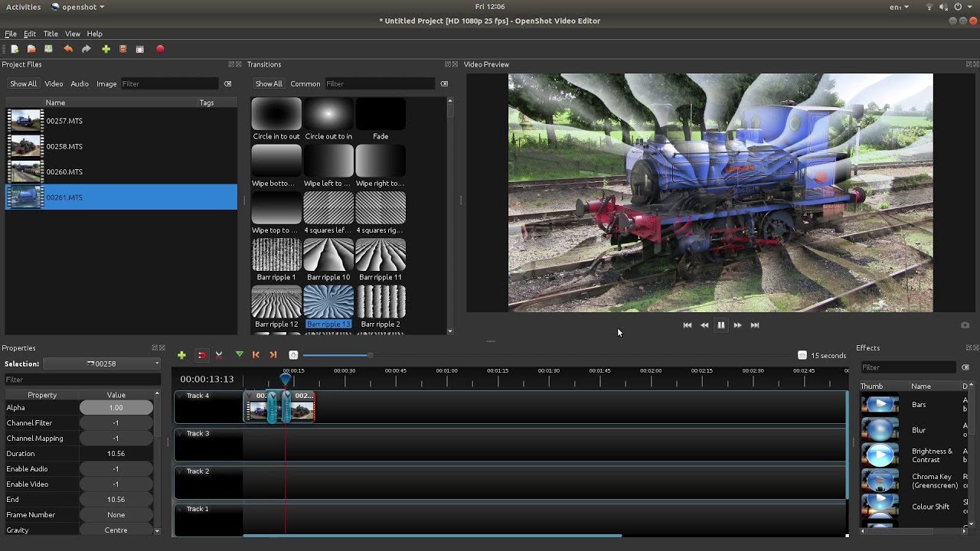Open Activities overview
Viewport: 980px width, 551px height.
coord(23,7)
